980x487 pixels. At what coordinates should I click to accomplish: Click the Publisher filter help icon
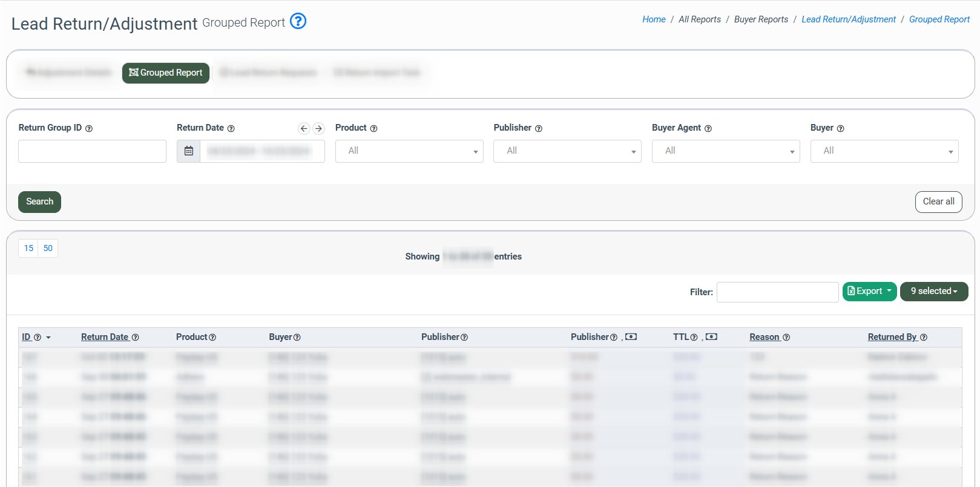click(x=539, y=129)
